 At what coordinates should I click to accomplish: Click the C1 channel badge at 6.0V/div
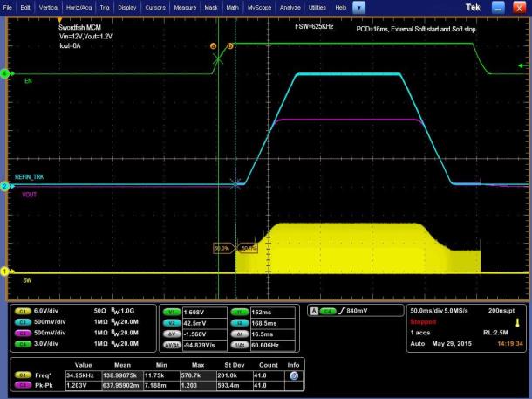[23, 311]
